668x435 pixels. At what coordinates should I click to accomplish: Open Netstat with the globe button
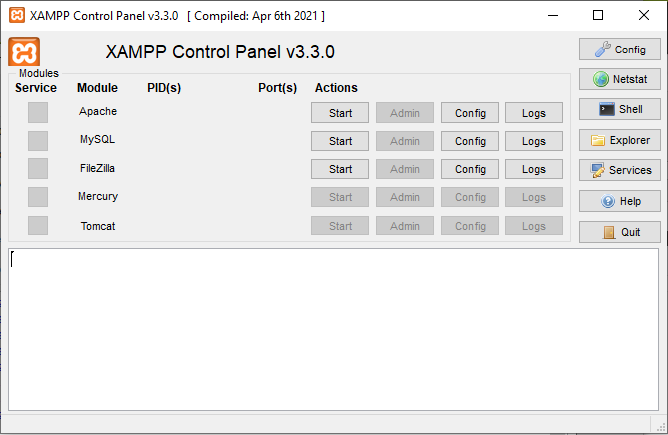(x=619, y=79)
